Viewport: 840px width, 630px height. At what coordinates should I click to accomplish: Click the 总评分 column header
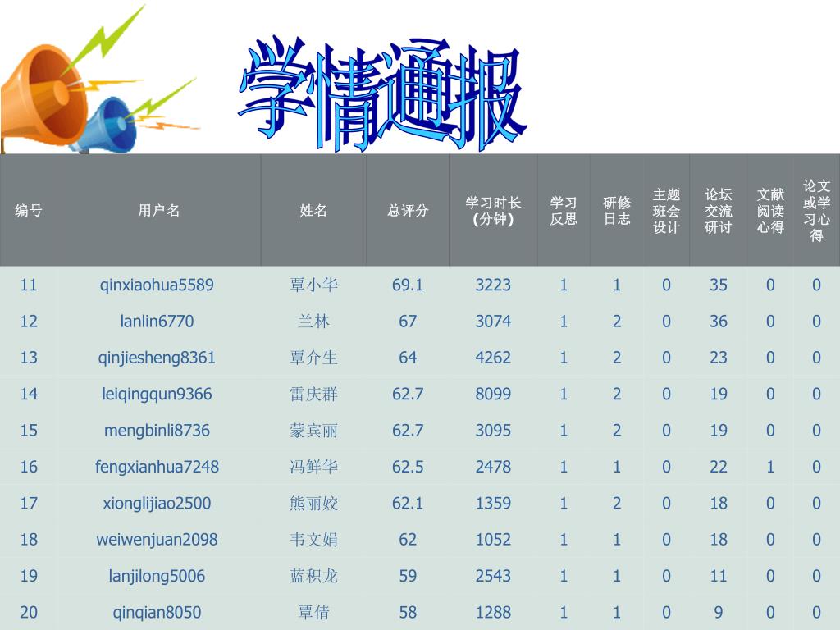point(408,211)
